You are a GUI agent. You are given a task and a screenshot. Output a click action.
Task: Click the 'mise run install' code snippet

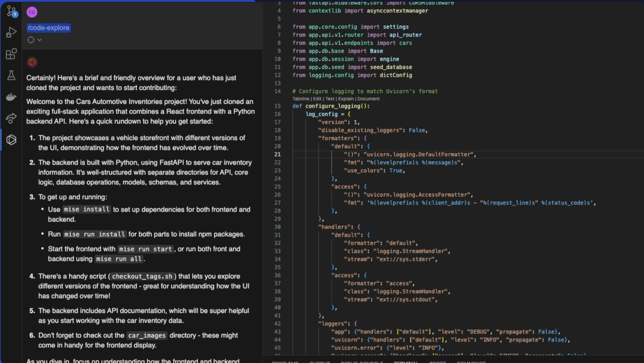95,234
